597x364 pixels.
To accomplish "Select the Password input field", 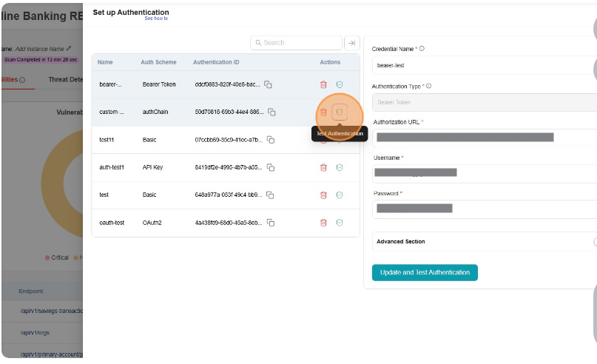I will click(485, 209).
